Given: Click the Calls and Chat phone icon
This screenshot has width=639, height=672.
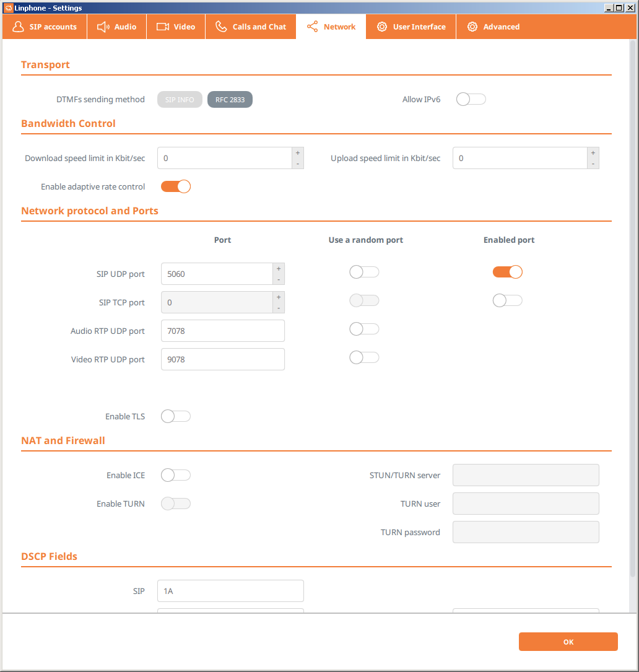Looking at the screenshot, I should tap(221, 27).
